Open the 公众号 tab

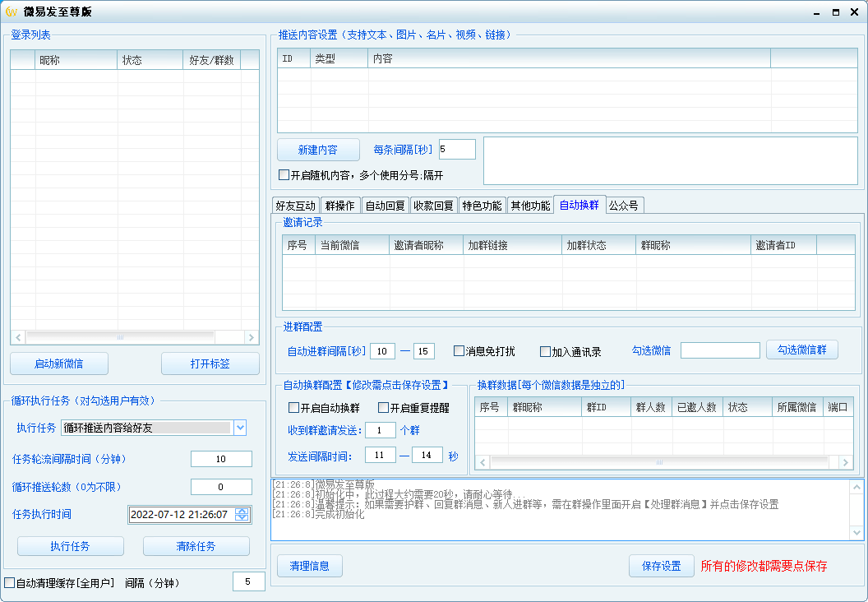(624, 206)
